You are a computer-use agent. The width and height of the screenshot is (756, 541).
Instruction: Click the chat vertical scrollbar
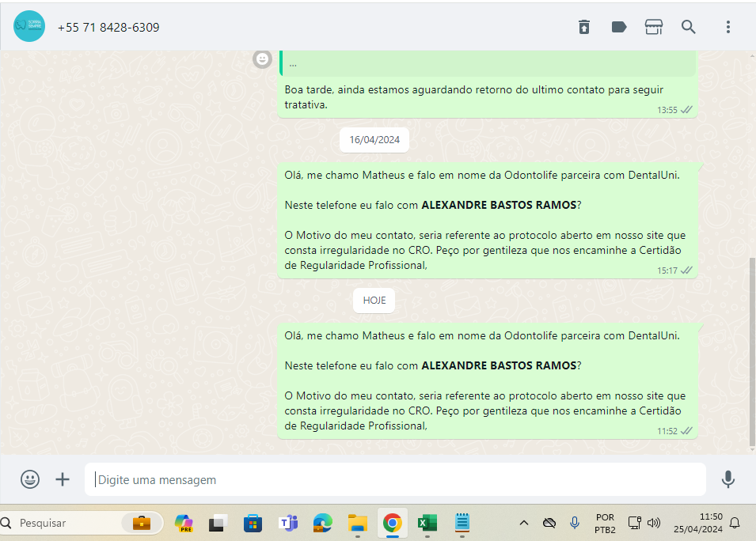(x=751, y=348)
